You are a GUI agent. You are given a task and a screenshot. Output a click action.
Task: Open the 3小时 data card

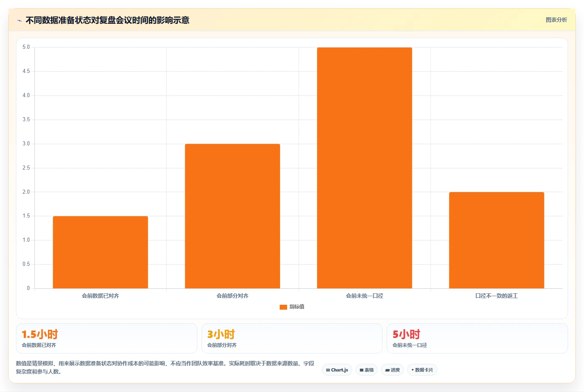coord(292,338)
